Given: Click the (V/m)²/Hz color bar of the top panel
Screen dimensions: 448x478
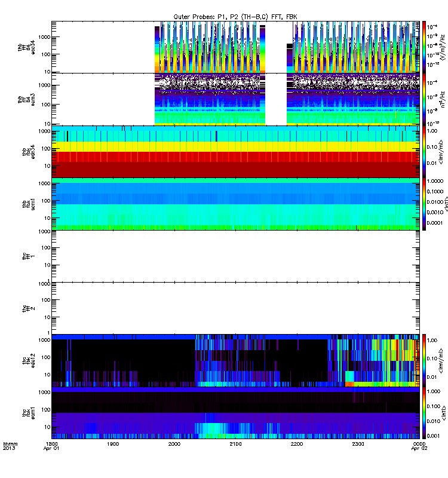Looking at the screenshot, I should (x=424, y=47).
